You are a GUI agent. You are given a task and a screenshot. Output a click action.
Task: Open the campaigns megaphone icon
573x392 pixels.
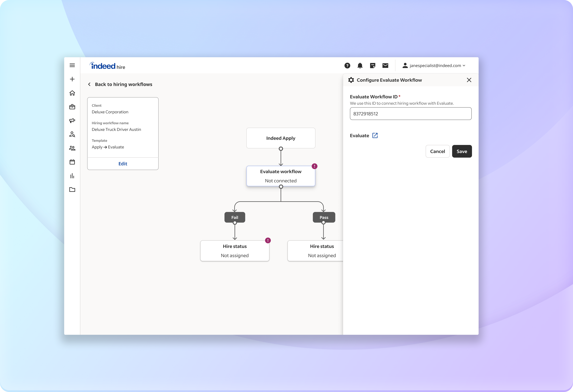72,121
